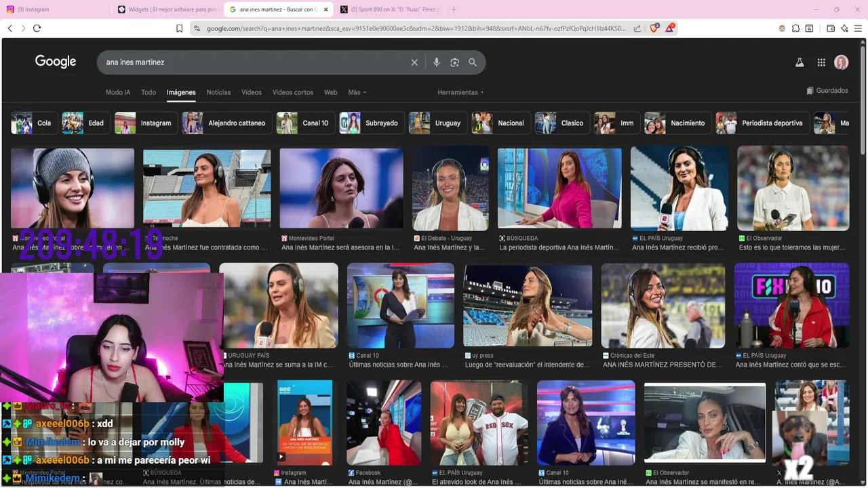Screen dimensions: 868x488
Task: Open site information icon beside the URL
Action: (x=197, y=28)
